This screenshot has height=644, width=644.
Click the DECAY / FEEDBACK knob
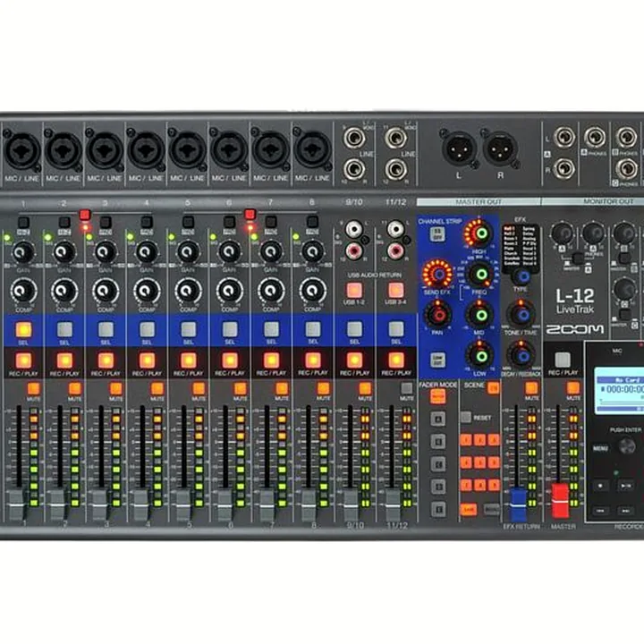(x=522, y=356)
